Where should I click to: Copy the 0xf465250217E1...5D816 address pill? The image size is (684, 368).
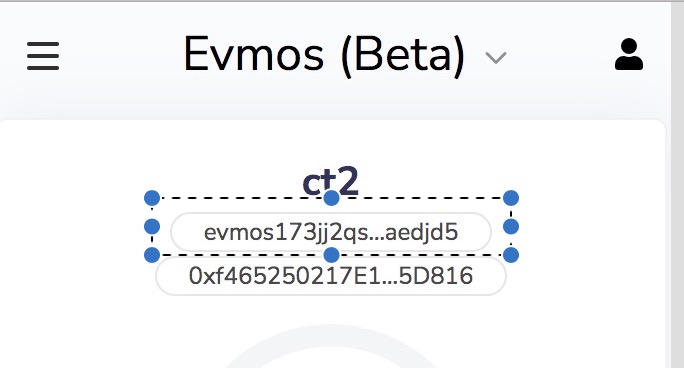tap(331, 276)
